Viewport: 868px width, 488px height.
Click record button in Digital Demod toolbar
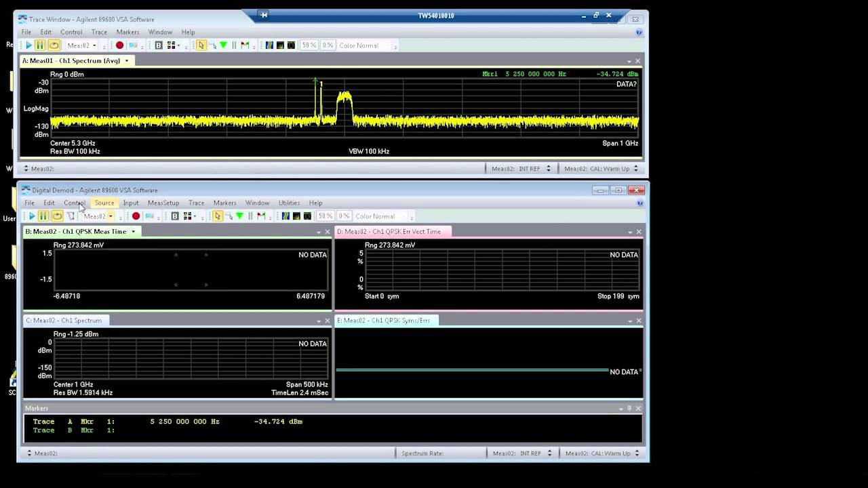(x=136, y=216)
